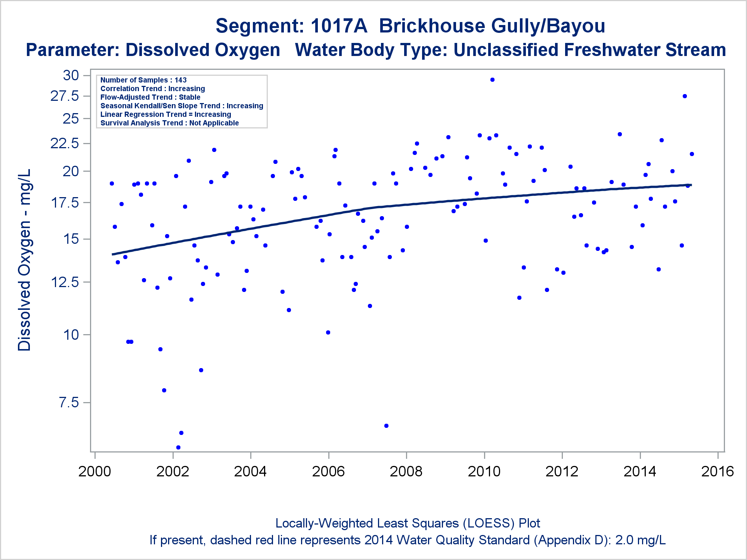Click the 2016 x-axis tick label
The image size is (747, 560).
coord(717,471)
